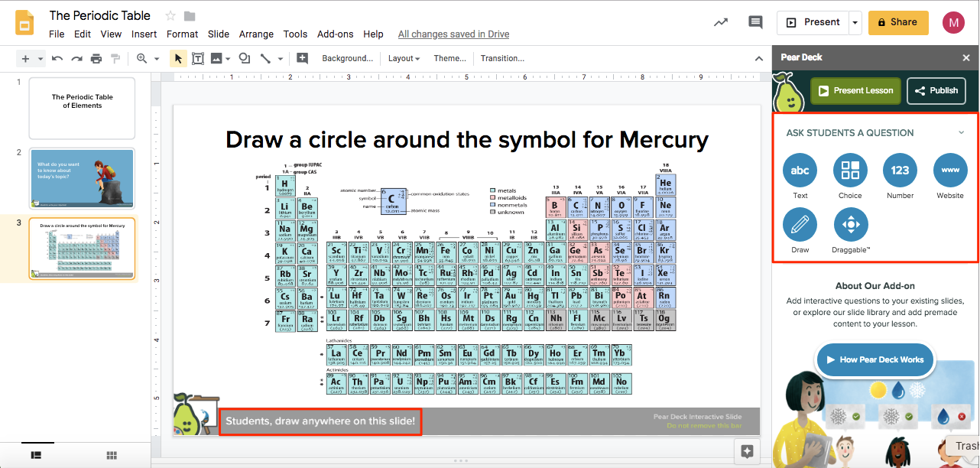Open the Slide menu
The image size is (980, 468).
219,34
